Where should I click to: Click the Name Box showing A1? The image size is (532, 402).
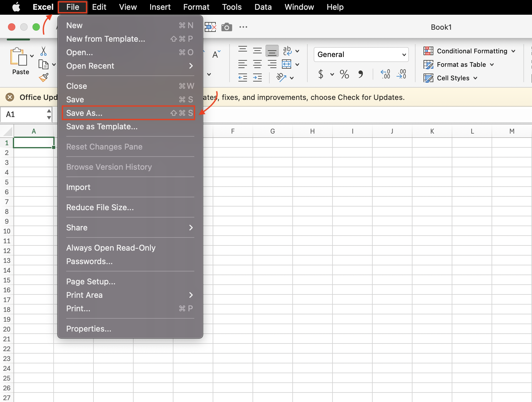click(x=23, y=115)
